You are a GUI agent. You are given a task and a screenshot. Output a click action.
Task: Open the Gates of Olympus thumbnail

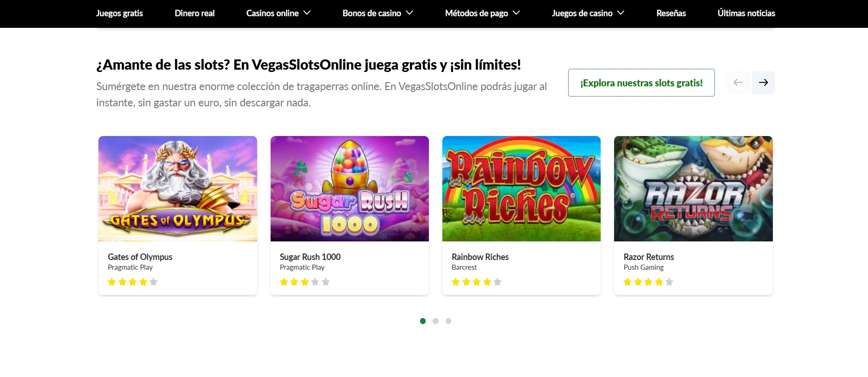[178, 188]
